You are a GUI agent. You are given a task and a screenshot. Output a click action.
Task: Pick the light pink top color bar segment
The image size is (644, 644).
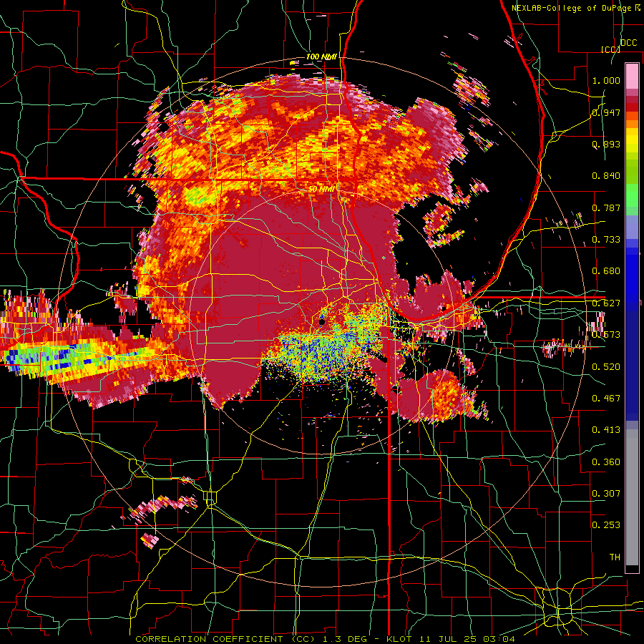click(632, 76)
